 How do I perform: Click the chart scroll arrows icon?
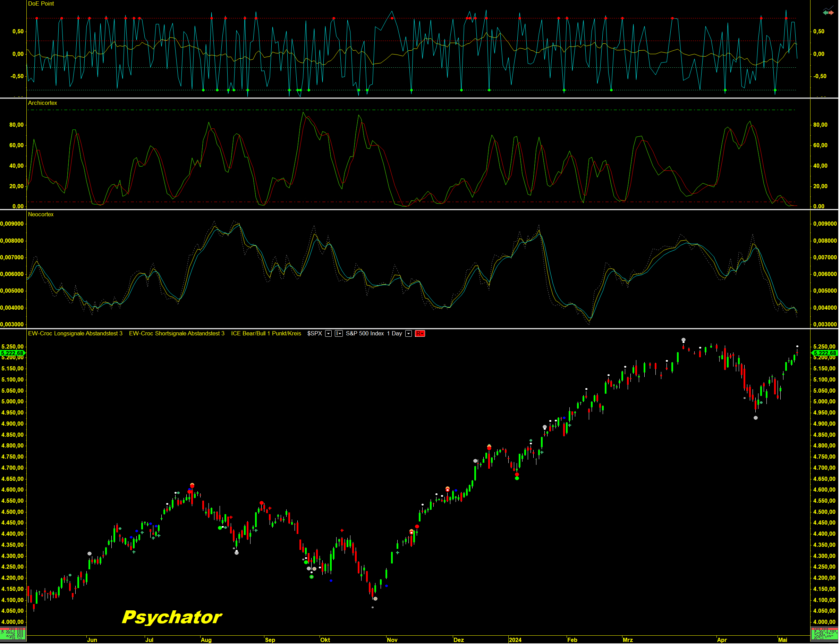(x=828, y=11)
